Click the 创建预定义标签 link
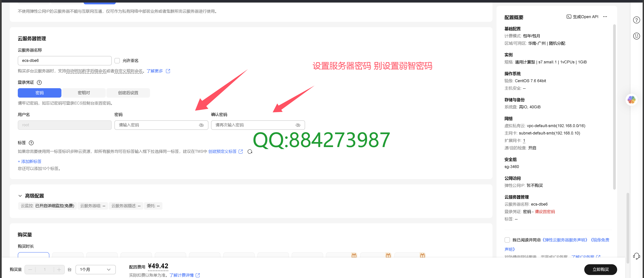The width and height of the screenshot is (644, 278). pyautogui.click(x=222, y=152)
